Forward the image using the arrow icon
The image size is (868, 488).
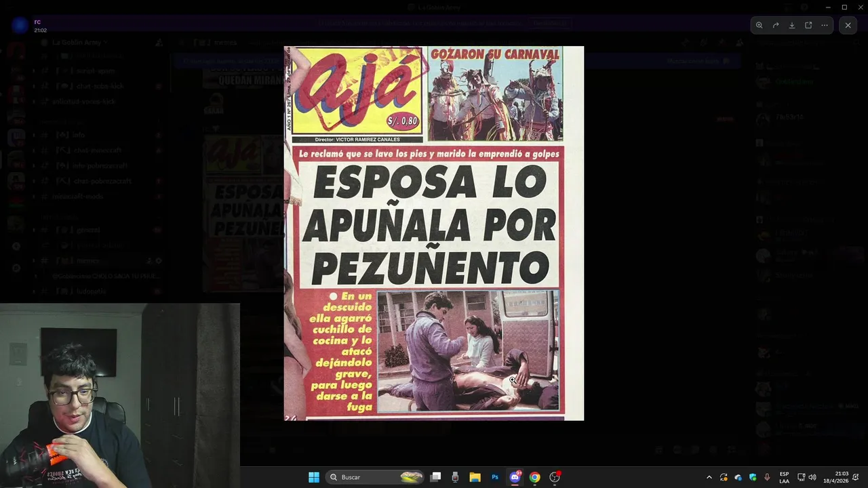(x=776, y=25)
